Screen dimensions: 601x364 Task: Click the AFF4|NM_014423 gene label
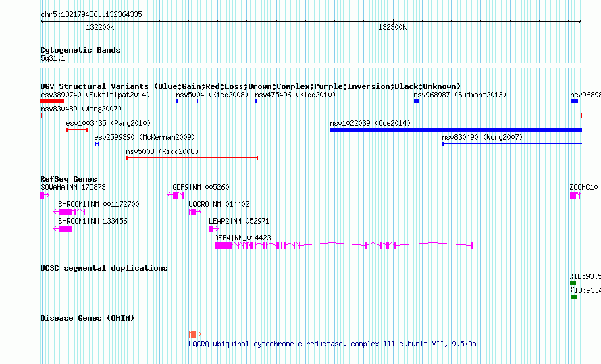242,238
